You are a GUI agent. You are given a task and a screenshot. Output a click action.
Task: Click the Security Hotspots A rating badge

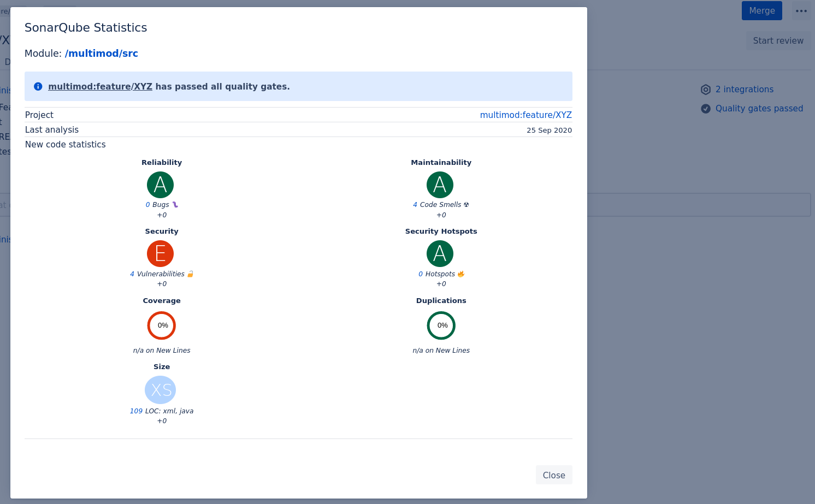[440, 254]
